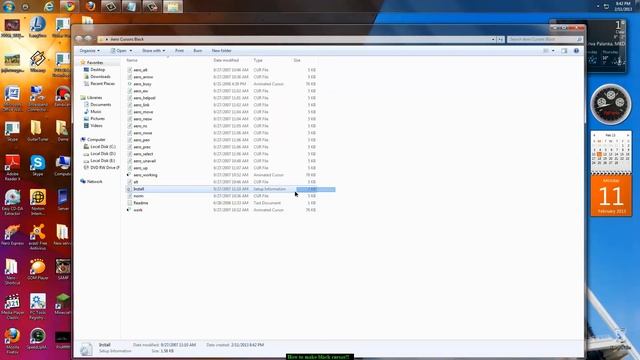This screenshot has height=360, width=640.
Task: Select Network in the navigation pane
Action: click(94, 181)
